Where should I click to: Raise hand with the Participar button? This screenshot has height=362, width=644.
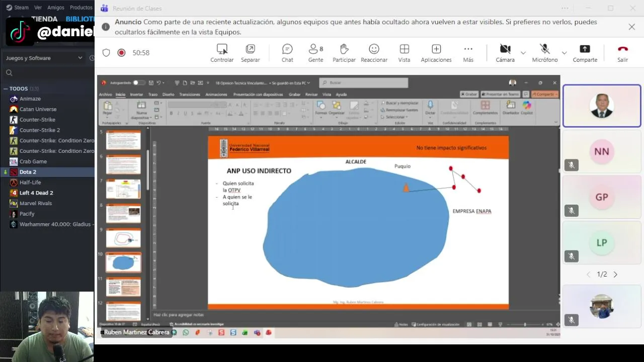[x=344, y=53]
